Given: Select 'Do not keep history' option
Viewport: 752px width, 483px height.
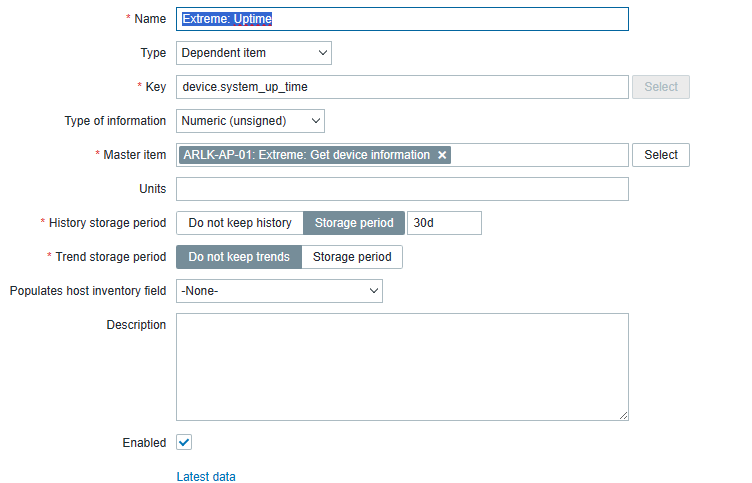Looking at the screenshot, I should click(240, 223).
